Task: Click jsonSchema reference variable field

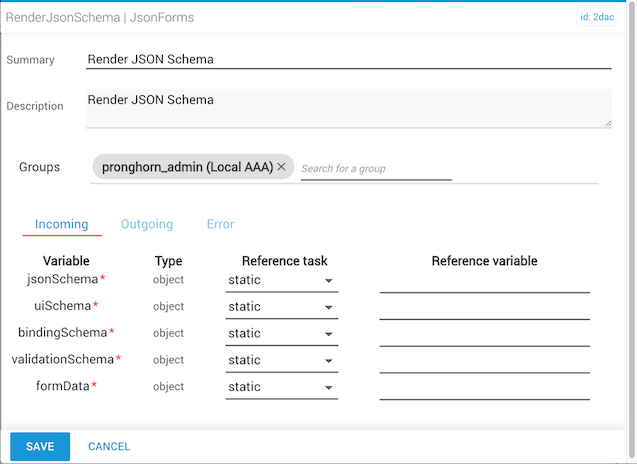Action: pyautogui.click(x=484, y=281)
